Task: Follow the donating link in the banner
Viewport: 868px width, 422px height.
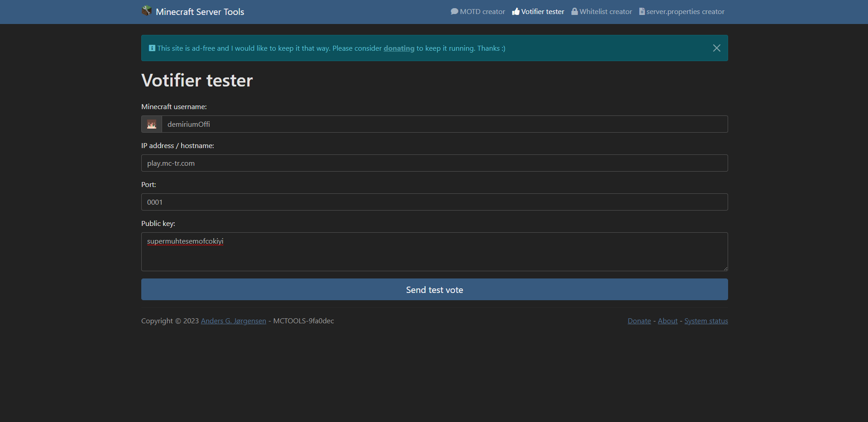Action: click(x=399, y=48)
